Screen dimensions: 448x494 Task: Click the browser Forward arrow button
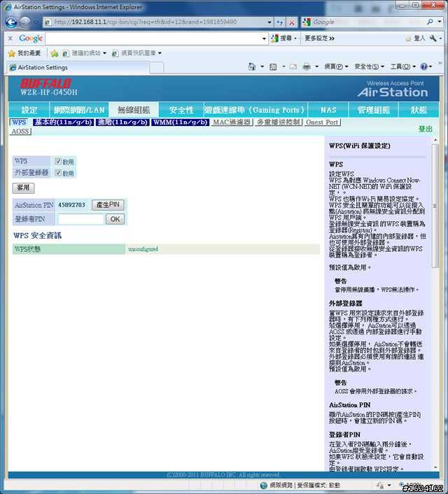click(25, 22)
